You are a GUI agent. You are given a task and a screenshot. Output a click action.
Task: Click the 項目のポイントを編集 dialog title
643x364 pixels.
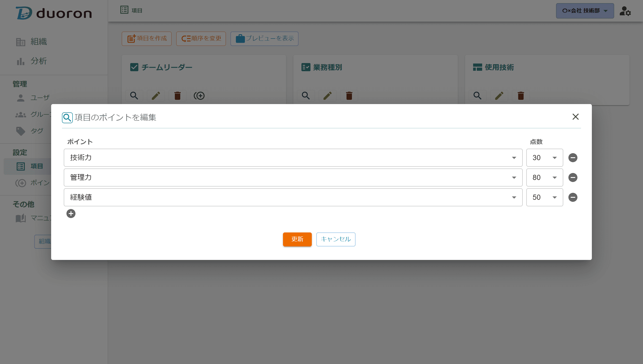115,117
